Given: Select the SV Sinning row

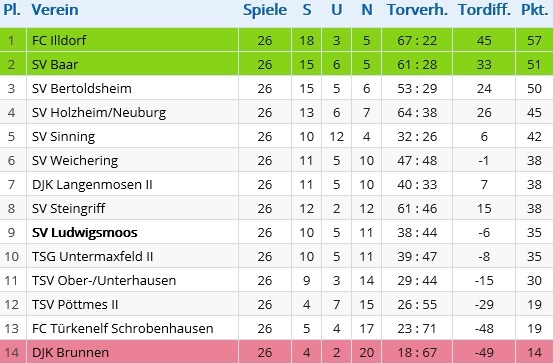Looking at the screenshot, I should (x=276, y=137).
